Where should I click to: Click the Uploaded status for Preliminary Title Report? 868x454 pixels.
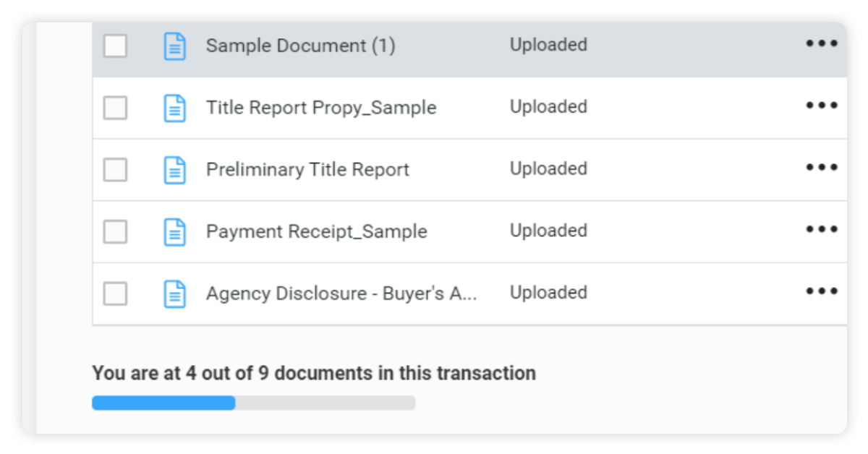click(548, 168)
